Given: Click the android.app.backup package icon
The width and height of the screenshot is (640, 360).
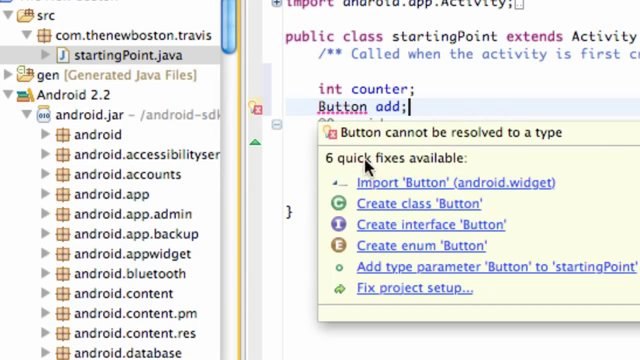Looking at the screenshot, I should click(x=63, y=234).
